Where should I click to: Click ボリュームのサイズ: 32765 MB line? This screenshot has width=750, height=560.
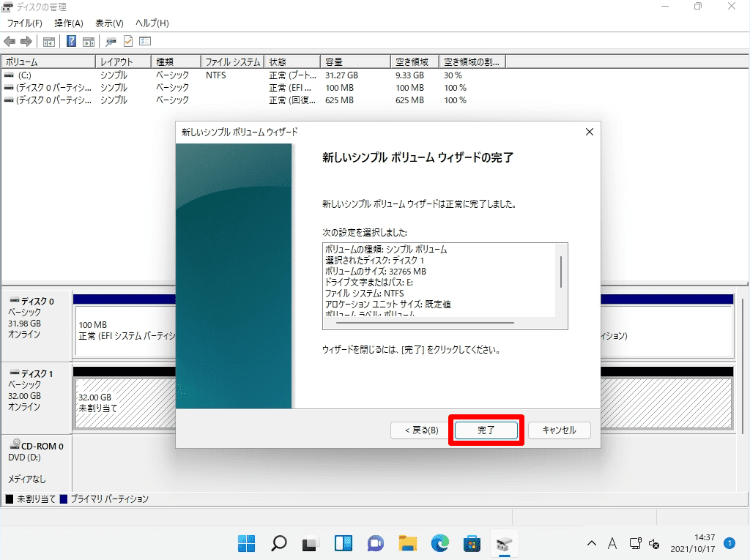tap(376, 271)
